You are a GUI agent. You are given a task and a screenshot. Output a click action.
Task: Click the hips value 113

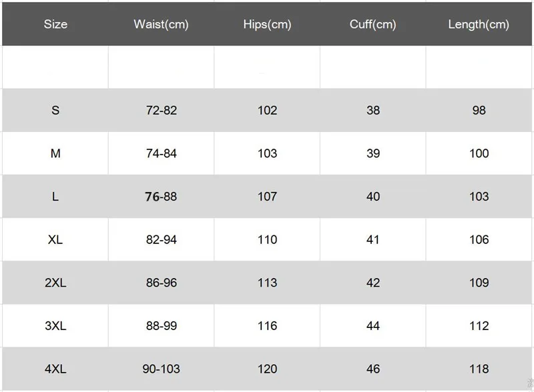click(x=267, y=283)
